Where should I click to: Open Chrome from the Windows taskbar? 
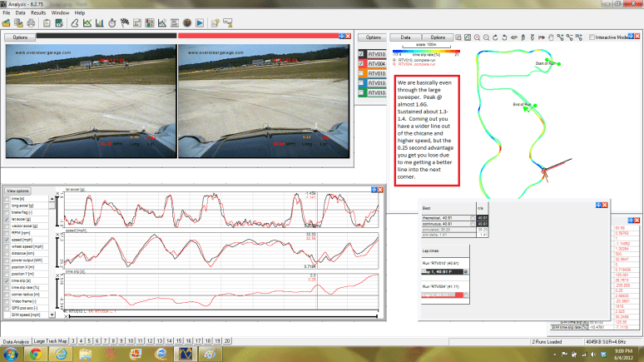37,354
